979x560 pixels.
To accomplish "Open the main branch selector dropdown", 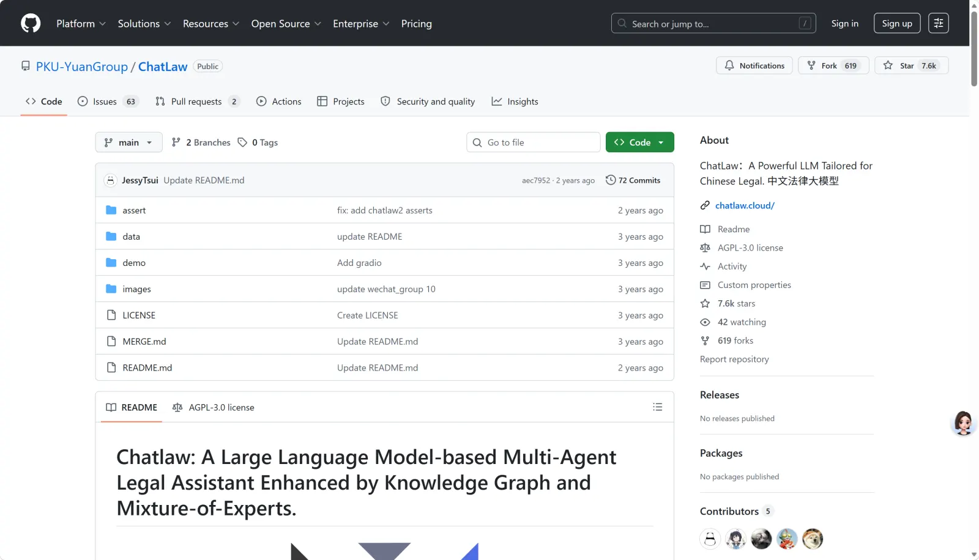I will tap(128, 142).
